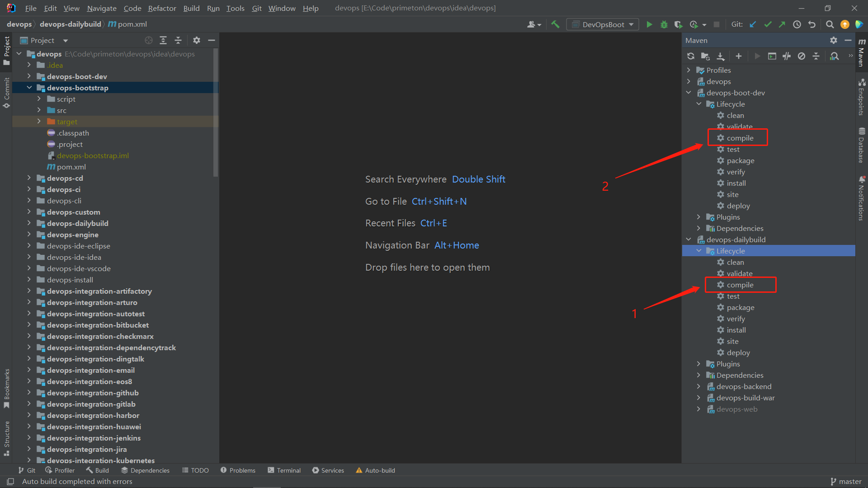Screen dimensions: 868x488
Task: Click the green Run button
Action: click(x=649, y=24)
